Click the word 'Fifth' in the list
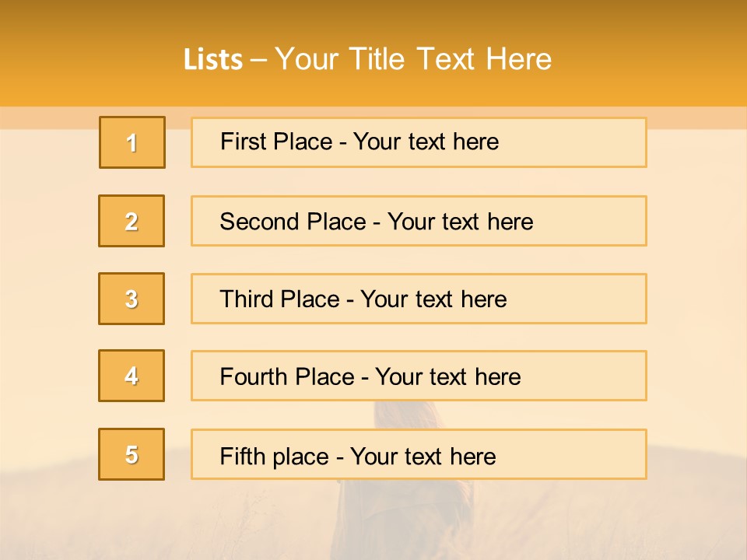 coord(239,457)
